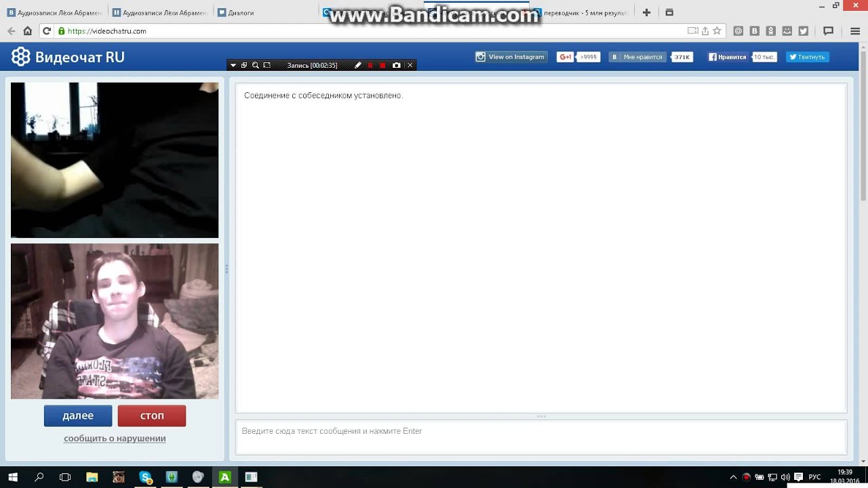Focus the message text input field
868x488 pixels.
pos(541,438)
